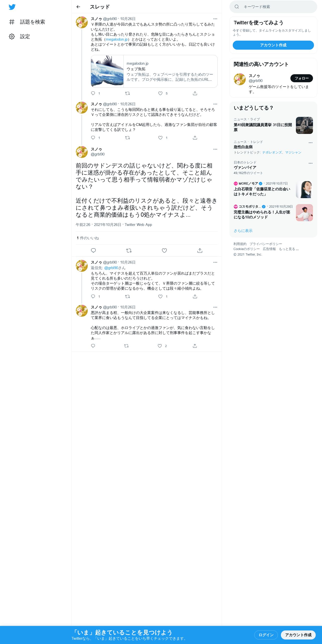Click the さらに表示 link under trends
Screen dimensions: 322x644
243,231
